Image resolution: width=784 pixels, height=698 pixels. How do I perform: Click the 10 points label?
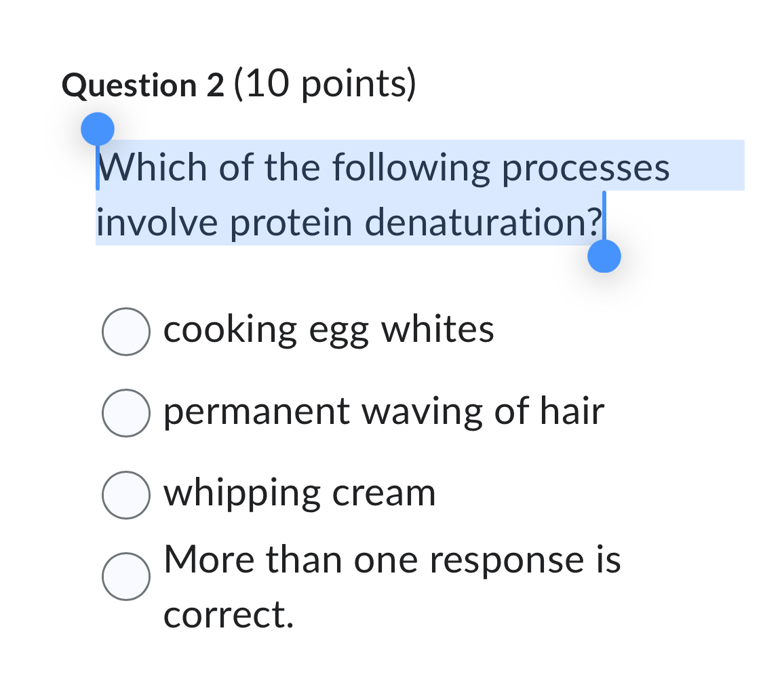324,84
